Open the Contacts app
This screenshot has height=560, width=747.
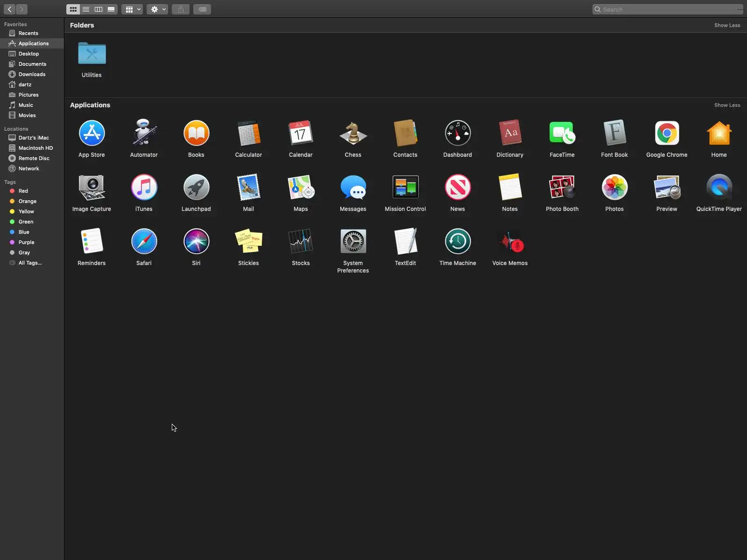tap(405, 133)
